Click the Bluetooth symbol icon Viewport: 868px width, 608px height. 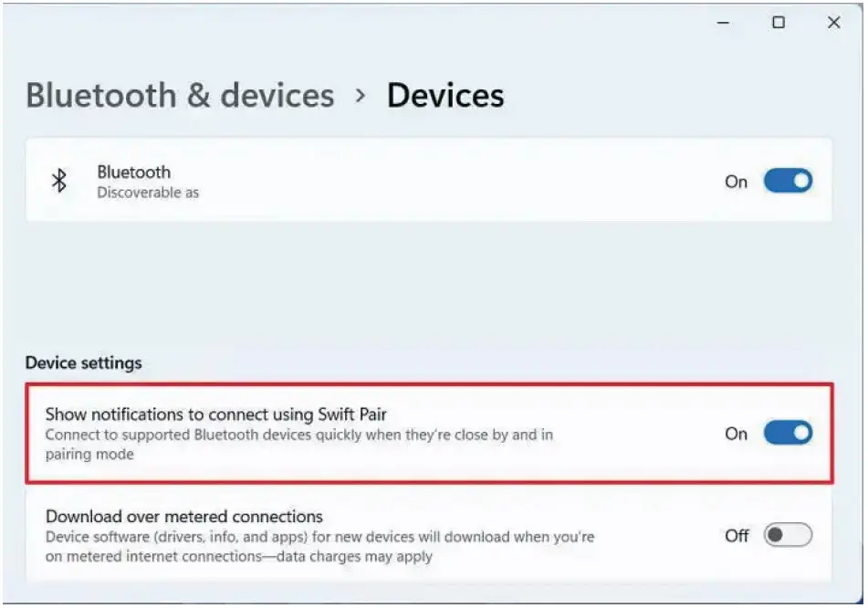59,181
